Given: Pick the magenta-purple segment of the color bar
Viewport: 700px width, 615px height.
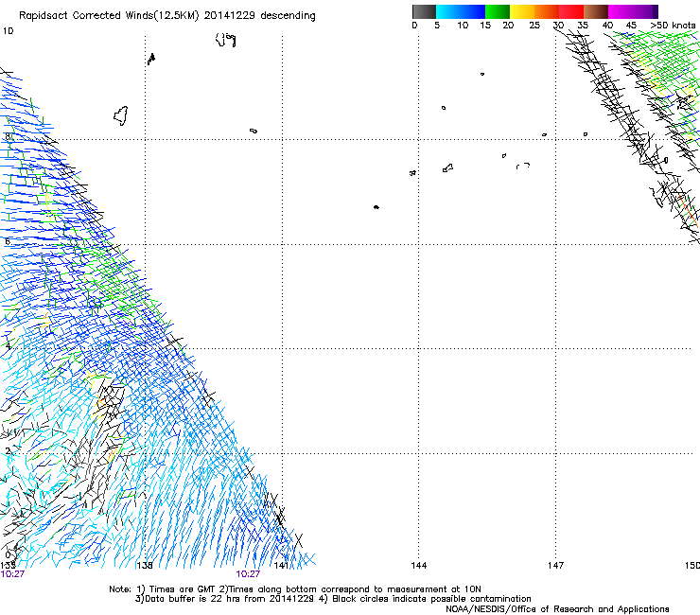Looking at the screenshot, I should click(x=633, y=11).
